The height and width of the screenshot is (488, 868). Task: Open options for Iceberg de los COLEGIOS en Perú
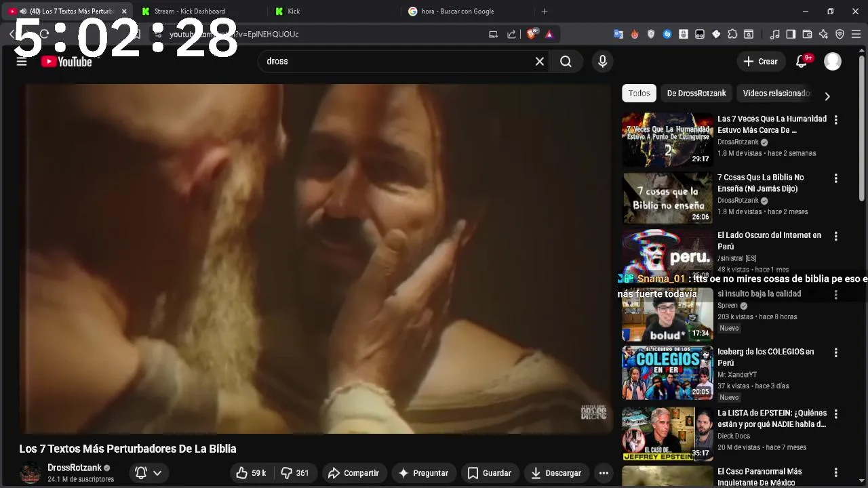click(835, 353)
